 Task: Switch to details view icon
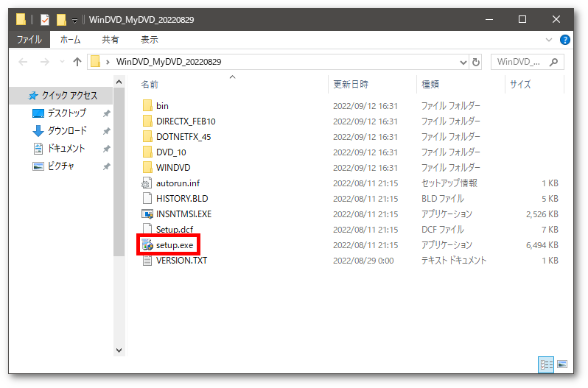[546, 364]
